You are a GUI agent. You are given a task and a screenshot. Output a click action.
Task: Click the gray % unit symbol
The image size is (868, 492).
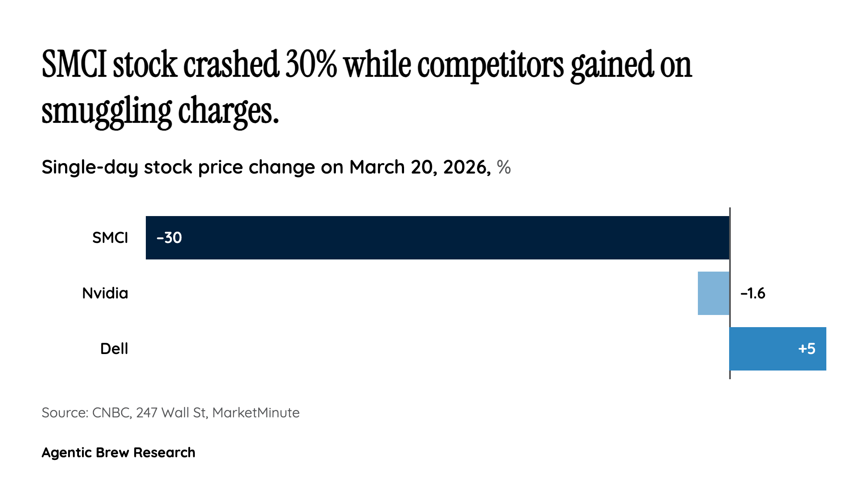point(504,167)
